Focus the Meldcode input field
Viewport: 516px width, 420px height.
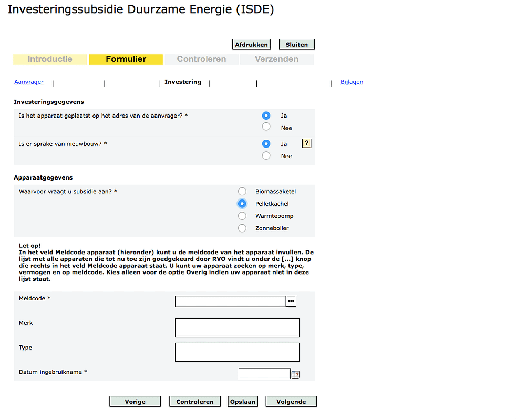pos(230,301)
